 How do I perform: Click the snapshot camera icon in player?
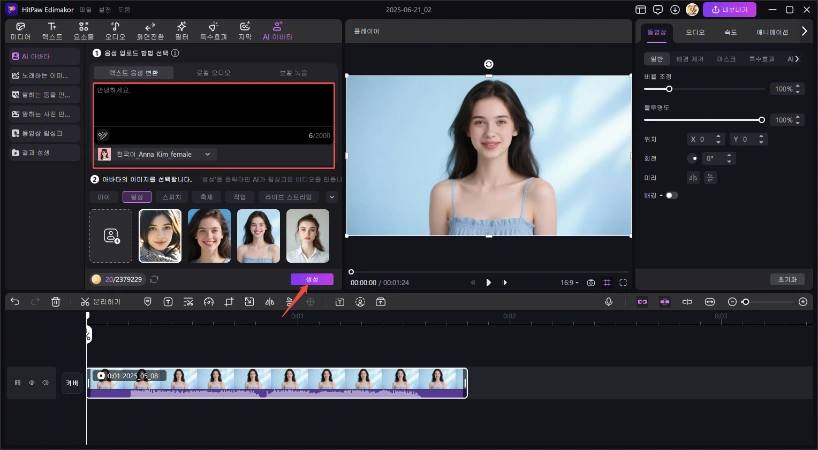click(x=591, y=283)
